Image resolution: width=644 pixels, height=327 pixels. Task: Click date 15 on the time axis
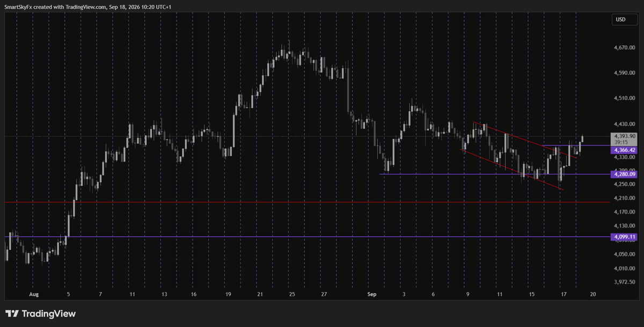pos(531,295)
